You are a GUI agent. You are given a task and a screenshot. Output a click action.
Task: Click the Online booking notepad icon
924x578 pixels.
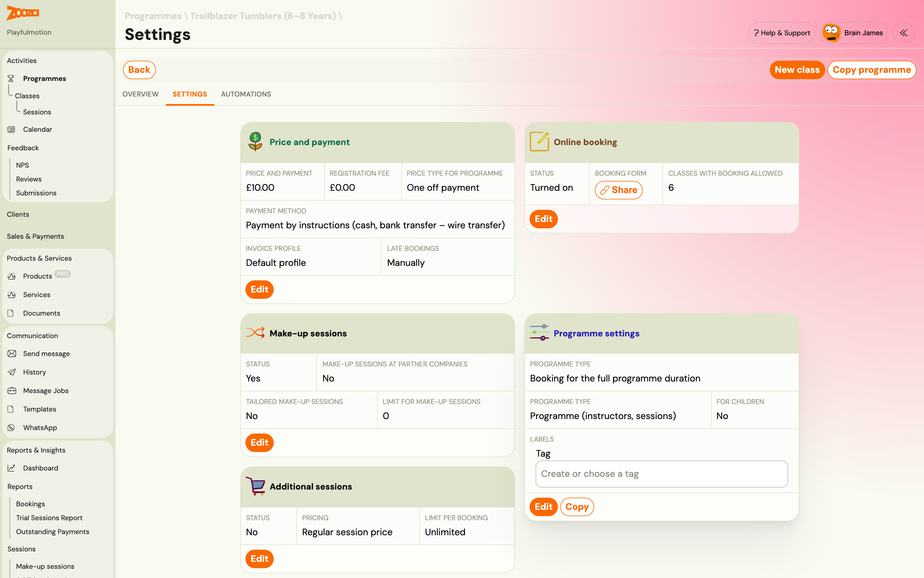(539, 141)
